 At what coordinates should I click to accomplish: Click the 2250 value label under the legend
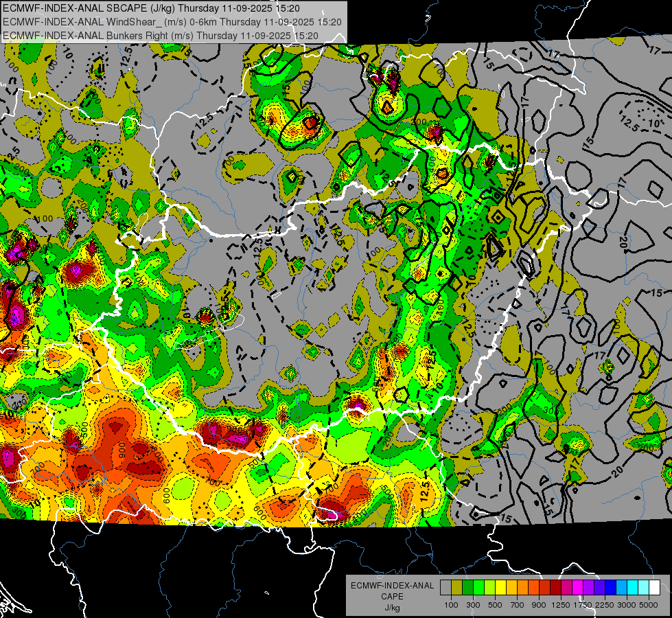[604, 605]
